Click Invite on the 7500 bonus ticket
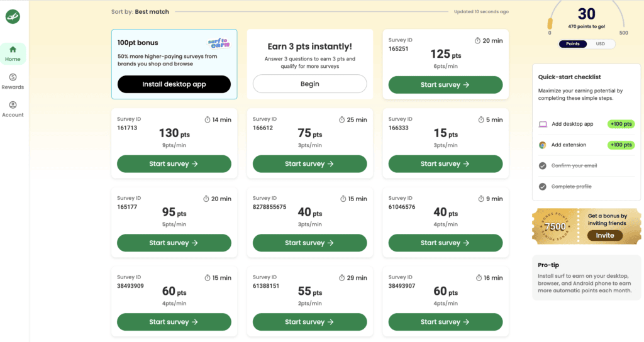This screenshot has width=644, height=342. point(604,235)
